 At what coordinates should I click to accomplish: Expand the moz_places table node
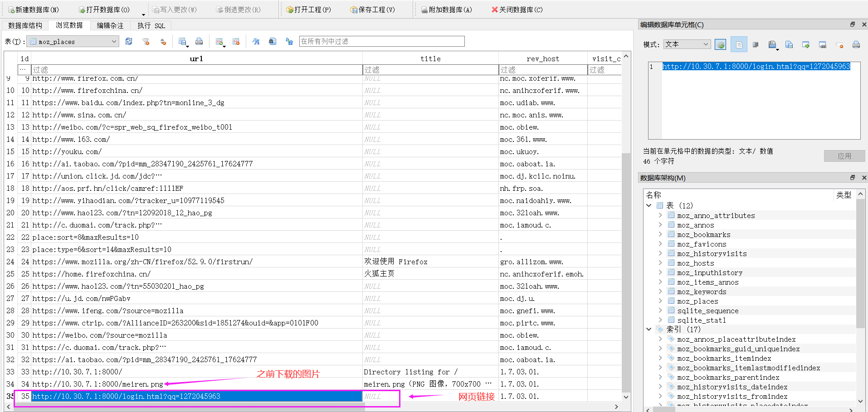click(660, 301)
